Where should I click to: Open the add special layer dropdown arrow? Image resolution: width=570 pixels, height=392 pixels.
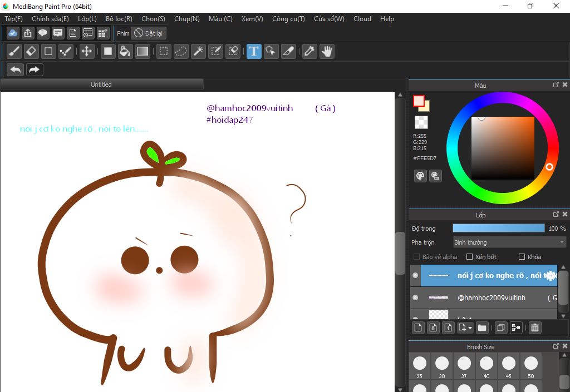[470, 328]
